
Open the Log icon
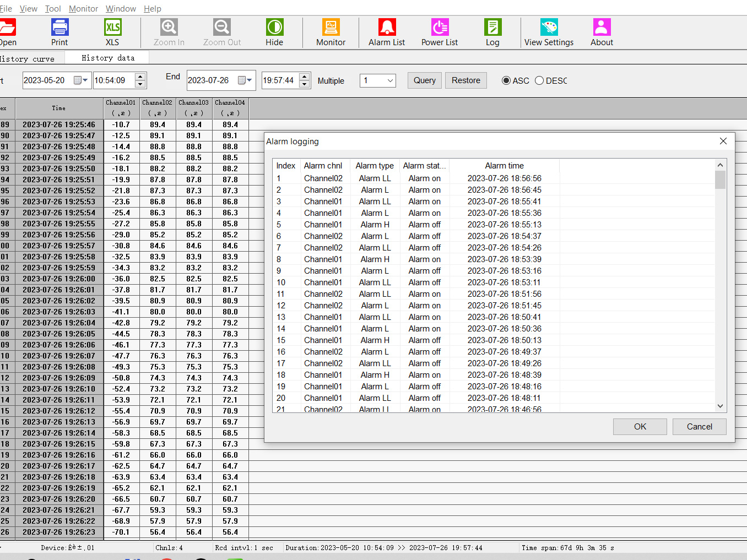pyautogui.click(x=492, y=28)
